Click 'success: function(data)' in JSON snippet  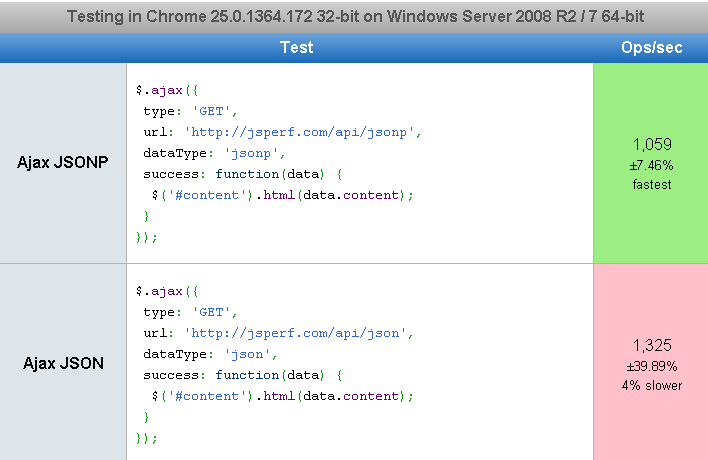(x=242, y=374)
